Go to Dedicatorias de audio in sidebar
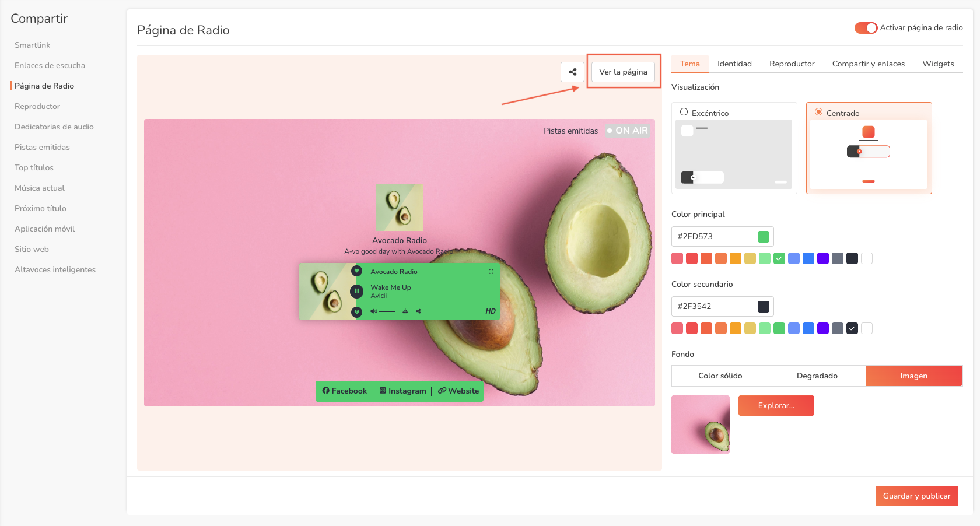Screen dimensions: 980x526 [54, 127]
